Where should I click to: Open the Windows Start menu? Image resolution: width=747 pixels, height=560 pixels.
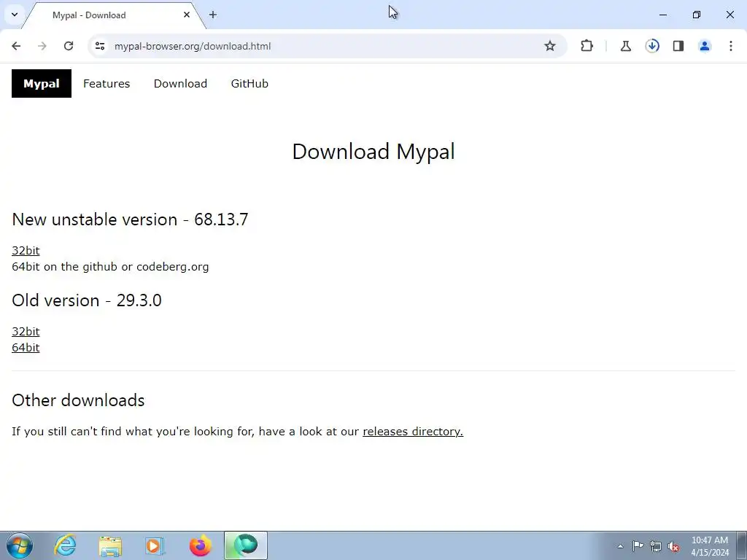[20, 545]
